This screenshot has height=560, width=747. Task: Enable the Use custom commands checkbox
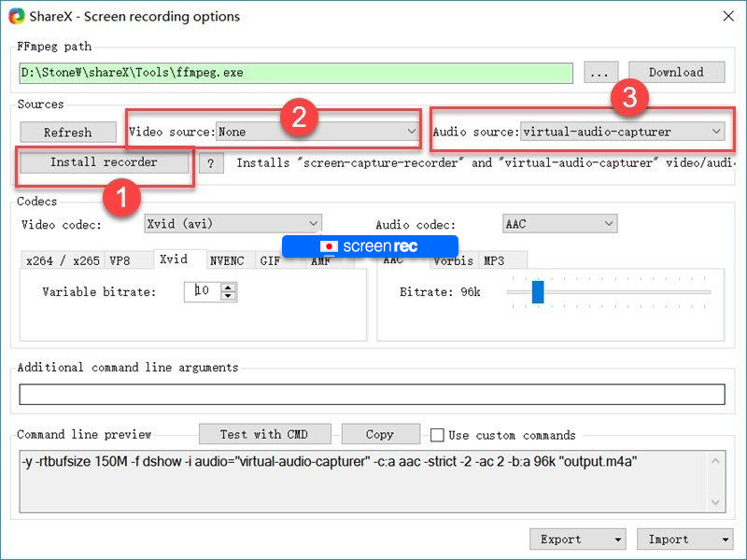point(438,434)
